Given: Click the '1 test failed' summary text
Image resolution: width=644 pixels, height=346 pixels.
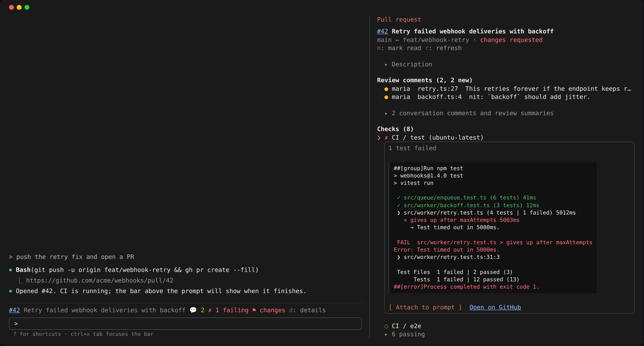Looking at the screenshot, I should click(x=412, y=148).
